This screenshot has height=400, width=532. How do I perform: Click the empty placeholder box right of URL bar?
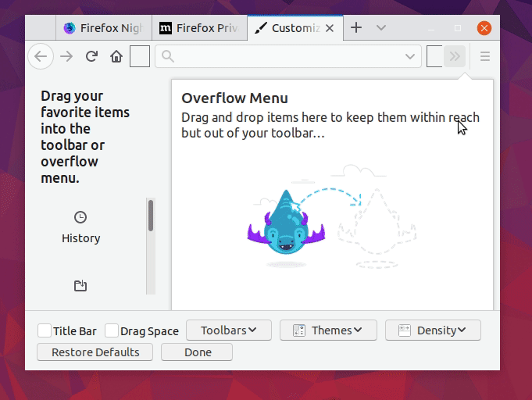coord(434,56)
